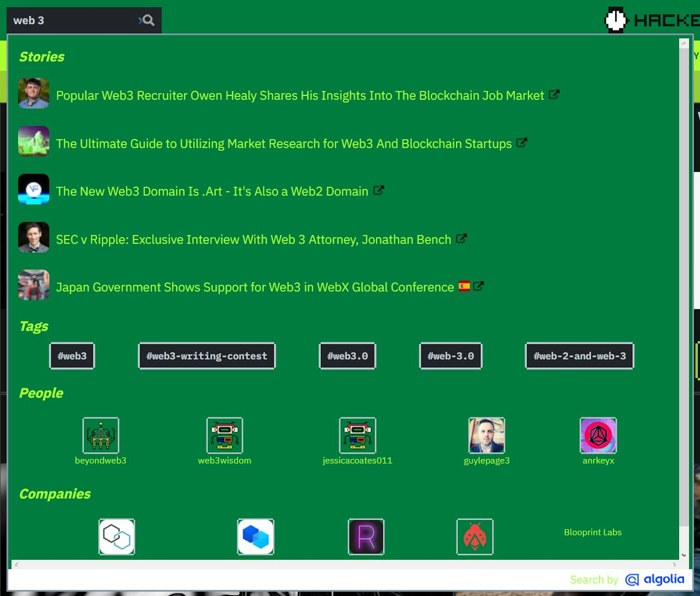This screenshot has width=700, height=596.
Task: Click the People section heading
Action: click(41, 393)
